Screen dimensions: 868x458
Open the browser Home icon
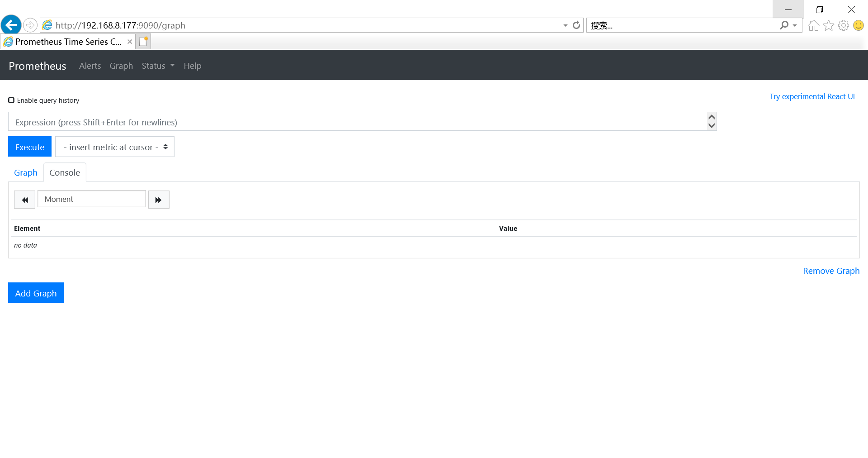[x=814, y=25]
